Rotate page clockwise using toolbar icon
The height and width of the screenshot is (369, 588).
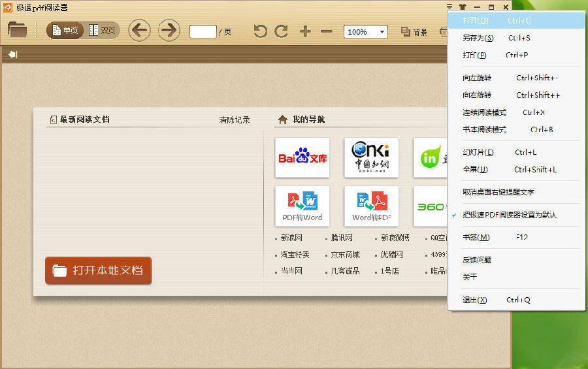coord(282,31)
